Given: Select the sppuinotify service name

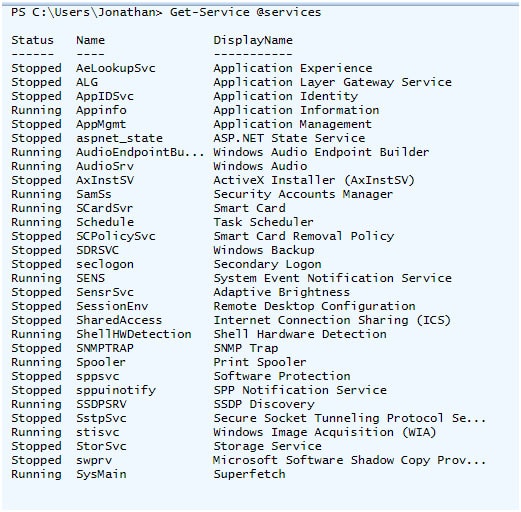Looking at the screenshot, I should [x=116, y=390].
